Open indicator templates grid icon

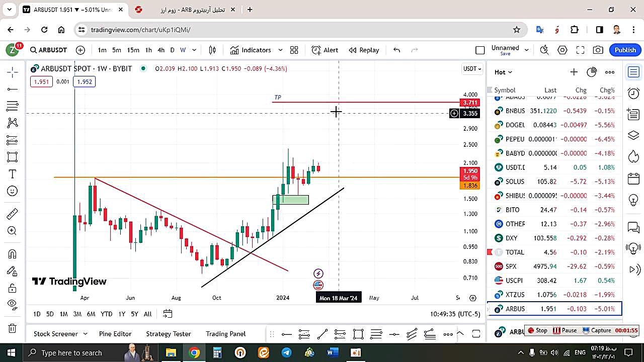(x=294, y=50)
